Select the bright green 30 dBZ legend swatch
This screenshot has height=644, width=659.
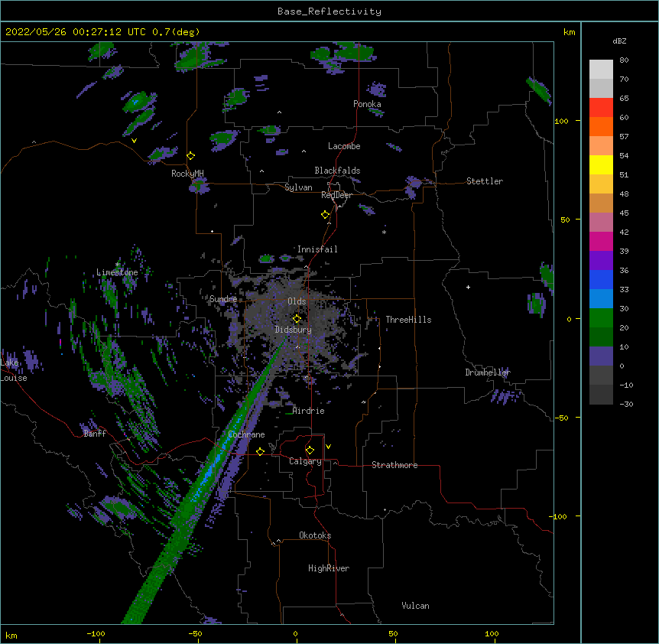(601, 317)
